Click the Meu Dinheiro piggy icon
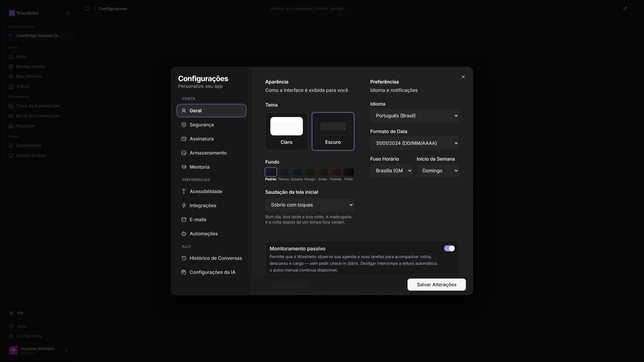 point(11,76)
